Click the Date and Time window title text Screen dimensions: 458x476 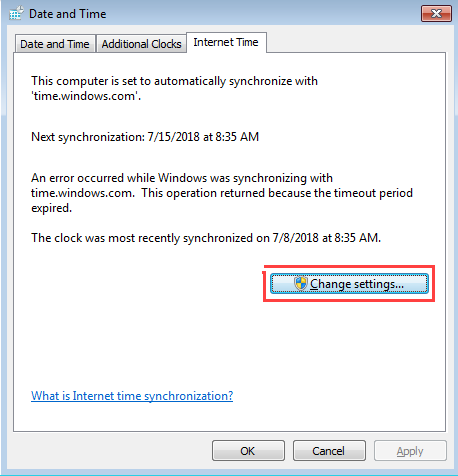tap(68, 14)
